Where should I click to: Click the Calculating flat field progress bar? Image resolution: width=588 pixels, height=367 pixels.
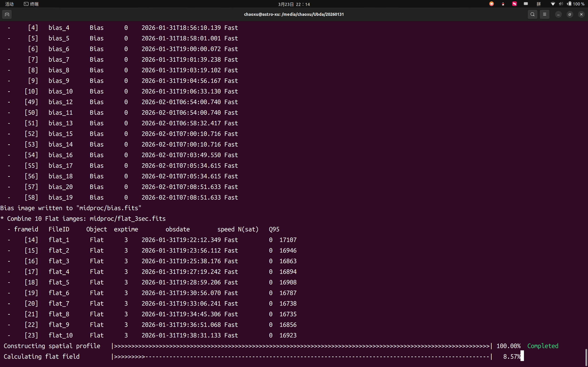point(301,356)
